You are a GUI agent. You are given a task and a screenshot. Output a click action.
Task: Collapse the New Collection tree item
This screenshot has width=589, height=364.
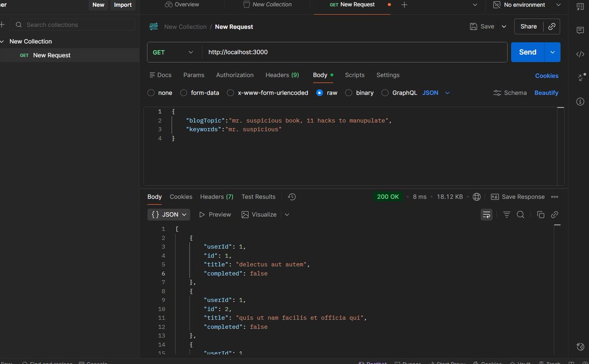(x=3, y=41)
